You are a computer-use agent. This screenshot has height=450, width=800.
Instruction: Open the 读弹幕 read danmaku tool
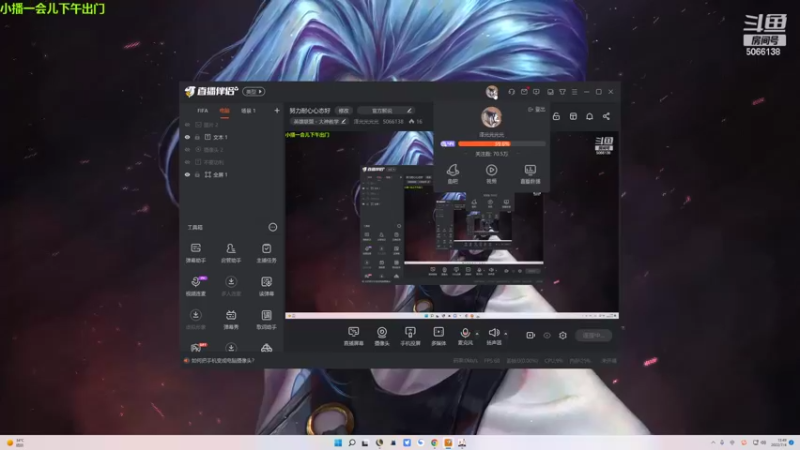266,286
